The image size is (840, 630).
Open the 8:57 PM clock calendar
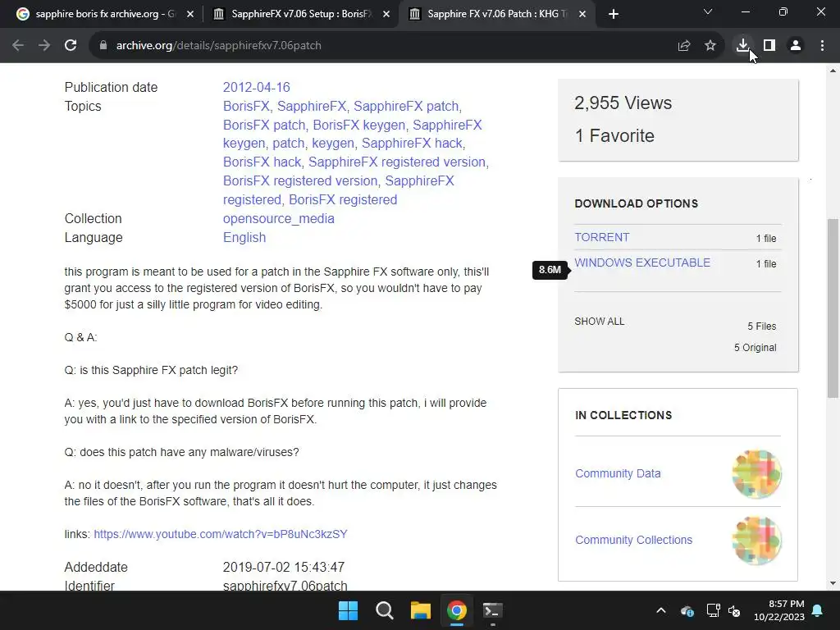[x=779, y=610]
